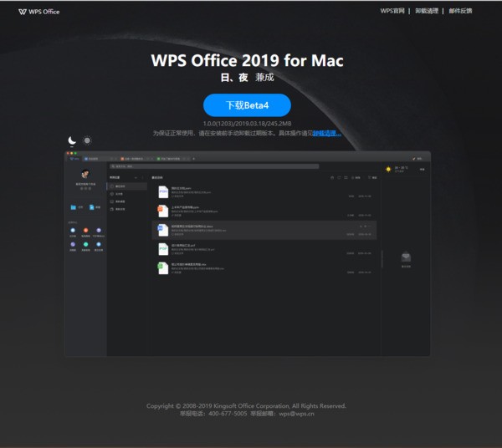Click the green spreadsheet file icon in list
Viewport: 502px width, 448px height.
tap(163, 268)
